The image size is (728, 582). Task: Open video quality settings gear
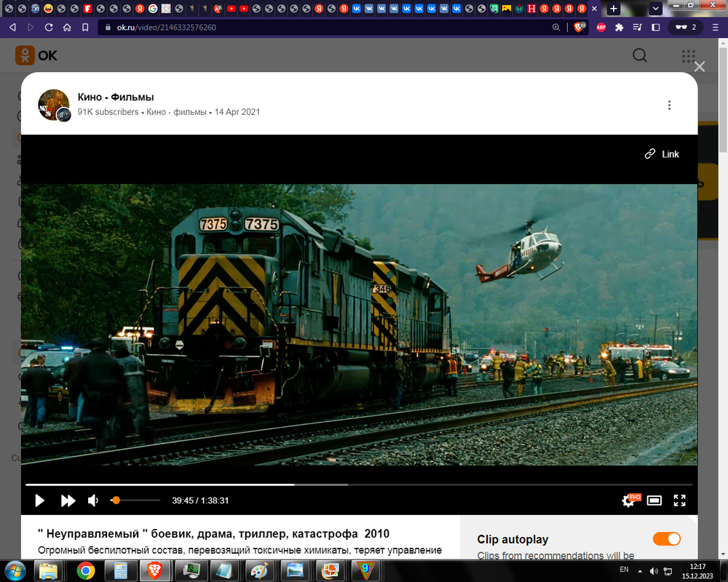(x=628, y=501)
